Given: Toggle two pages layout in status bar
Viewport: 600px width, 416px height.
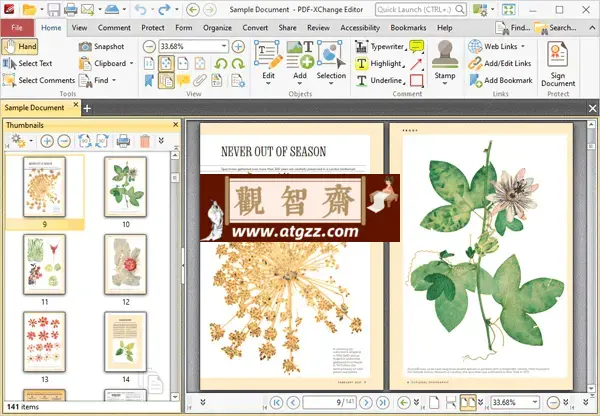Looking at the screenshot, I should point(468,402).
